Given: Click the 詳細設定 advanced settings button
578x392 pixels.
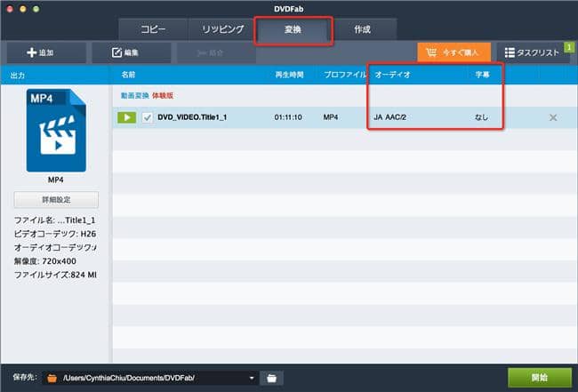Looking at the screenshot, I should [x=56, y=200].
